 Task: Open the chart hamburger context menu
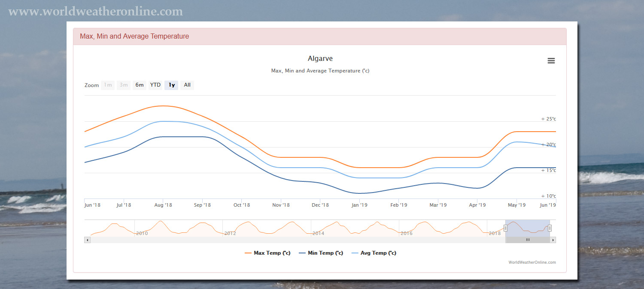(551, 61)
